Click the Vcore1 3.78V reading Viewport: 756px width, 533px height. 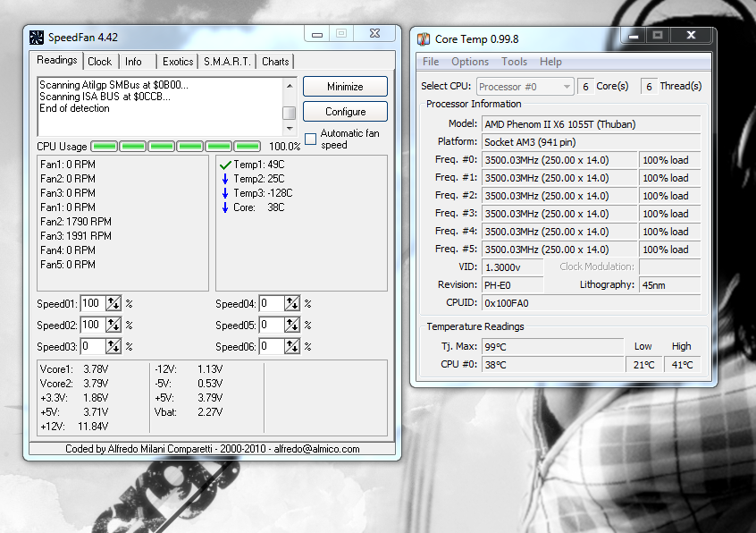click(x=74, y=369)
